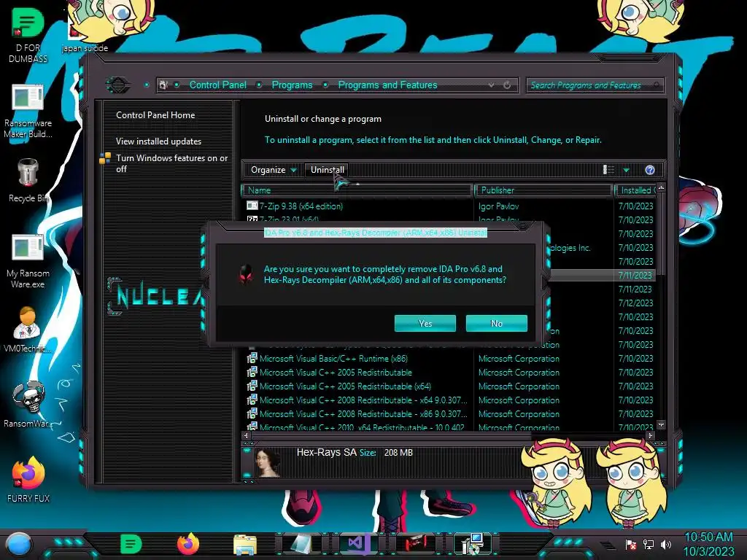Click the back navigation orb button
Image resolution: width=747 pixels, height=560 pixels.
click(x=117, y=85)
